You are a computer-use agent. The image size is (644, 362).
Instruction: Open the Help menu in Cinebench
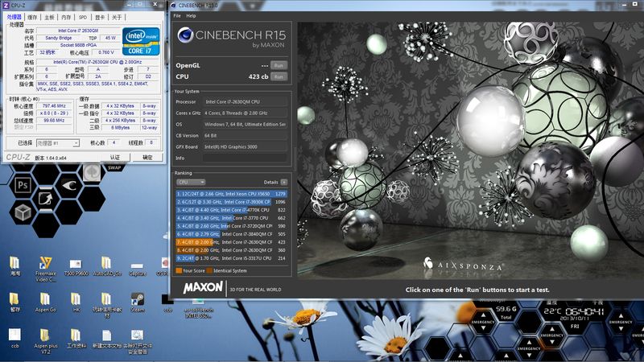click(x=191, y=15)
